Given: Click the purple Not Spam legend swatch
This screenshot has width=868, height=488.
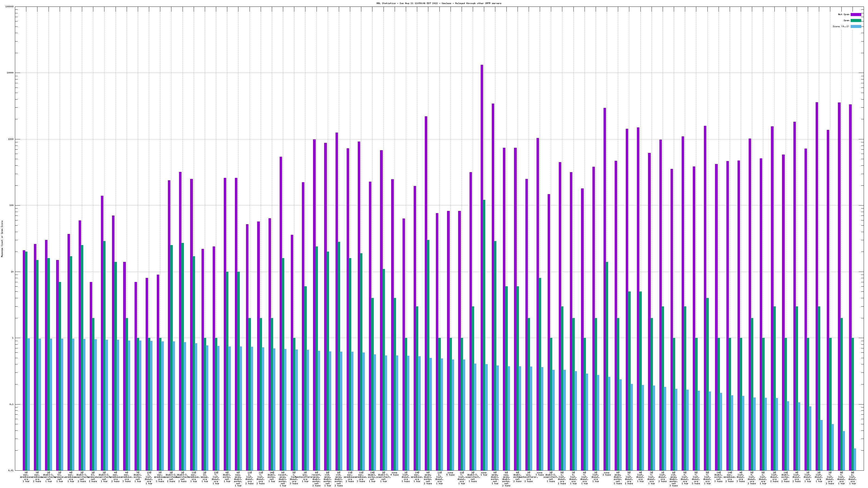Looking at the screenshot, I should (x=856, y=14).
